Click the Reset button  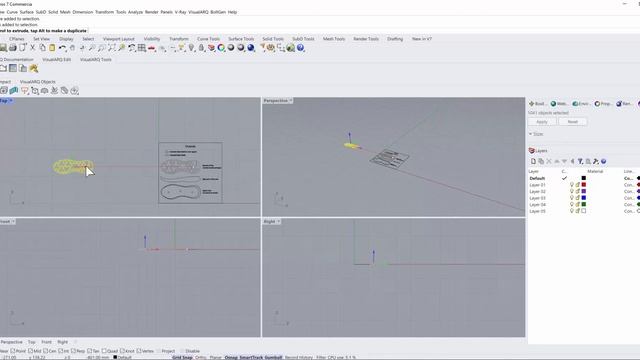tap(573, 122)
